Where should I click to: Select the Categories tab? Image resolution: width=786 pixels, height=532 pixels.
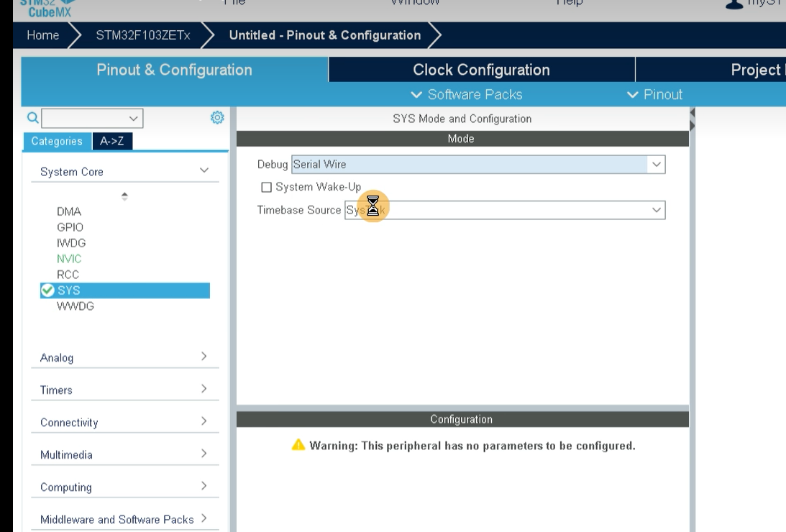[x=57, y=141]
